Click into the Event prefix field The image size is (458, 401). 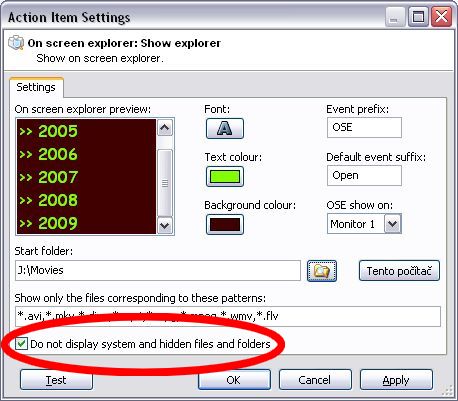[x=364, y=127]
